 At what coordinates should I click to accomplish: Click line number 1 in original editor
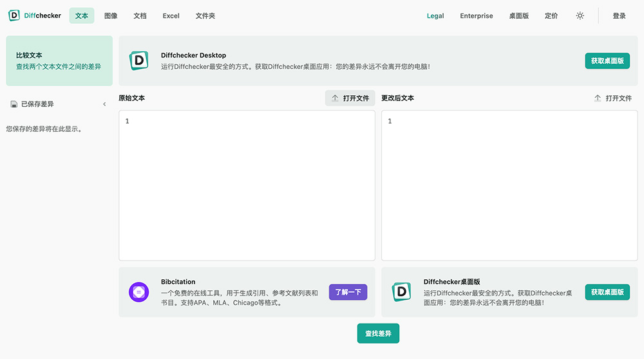pos(128,121)
